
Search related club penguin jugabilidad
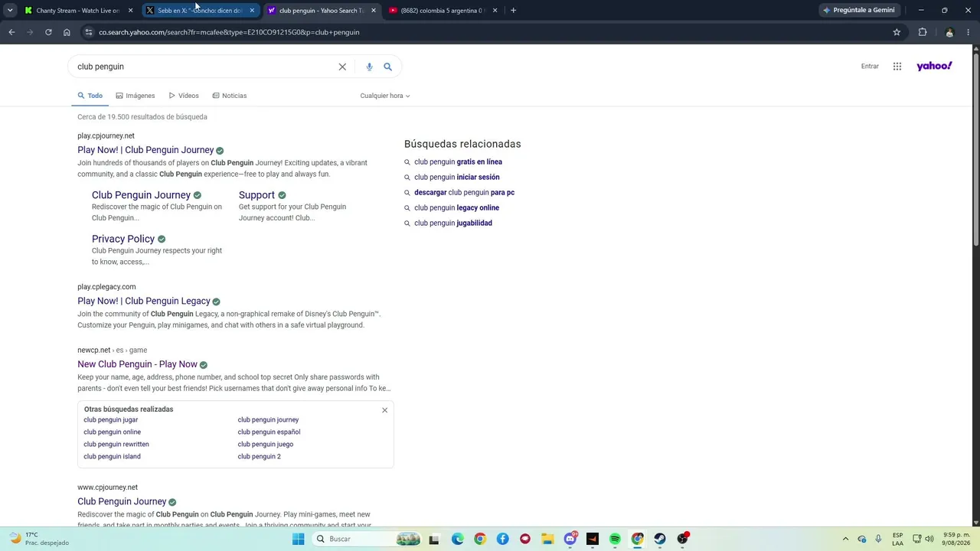coord(453,223)
